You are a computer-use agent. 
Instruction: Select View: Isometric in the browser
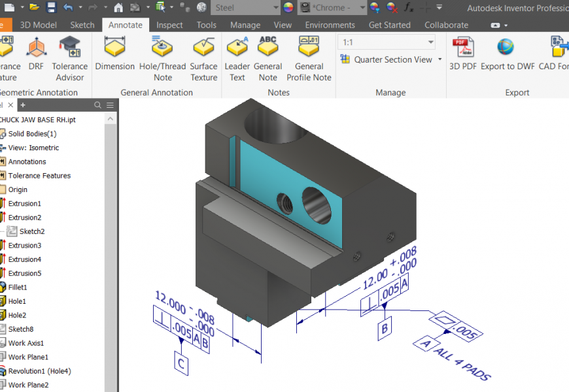point(33,148)
